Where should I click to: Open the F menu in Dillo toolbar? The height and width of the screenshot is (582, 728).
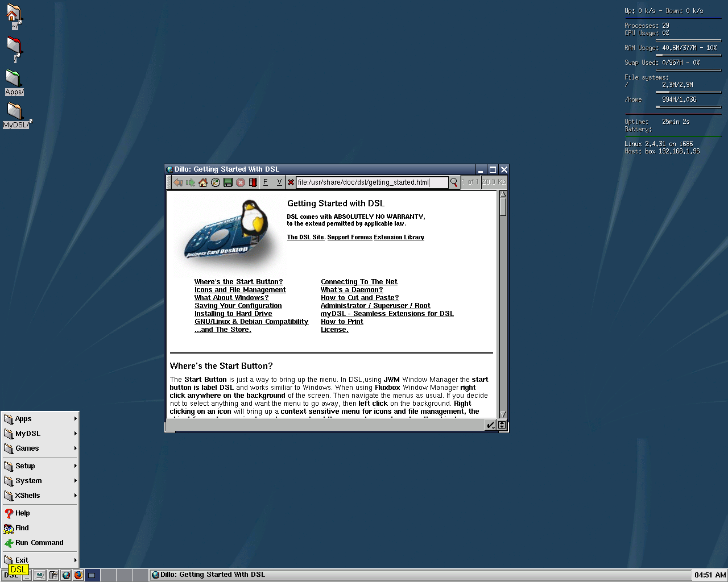pyautogui.click(x=265, y=182)
